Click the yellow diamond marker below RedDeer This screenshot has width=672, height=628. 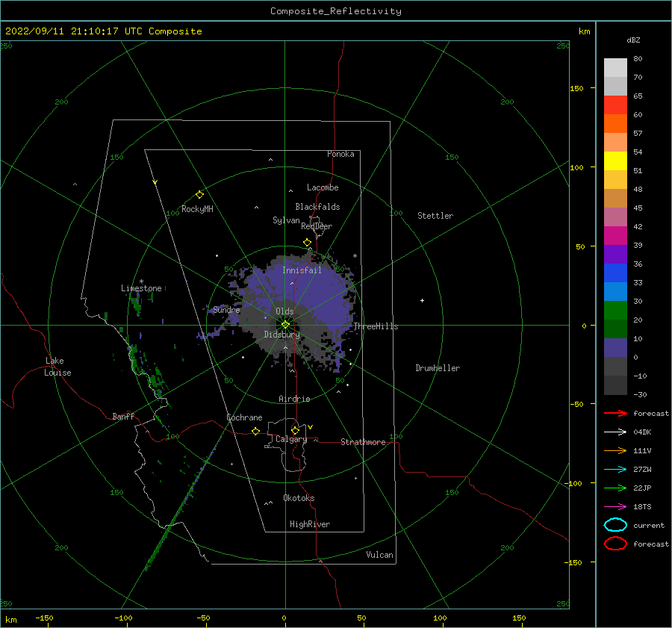tap(307, 243)
